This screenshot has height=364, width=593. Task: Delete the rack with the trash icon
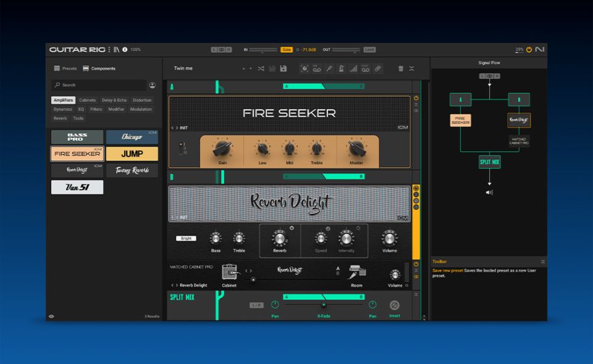coord(400,68)
